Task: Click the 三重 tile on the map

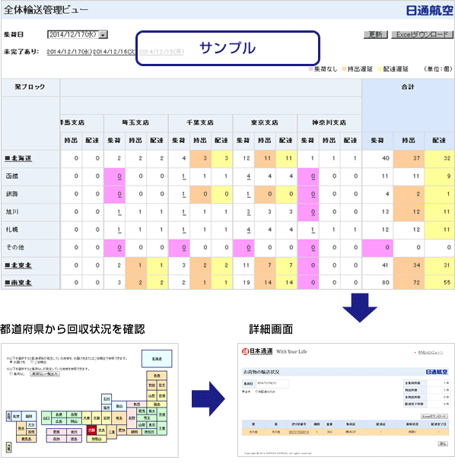Action: [112, 432]
